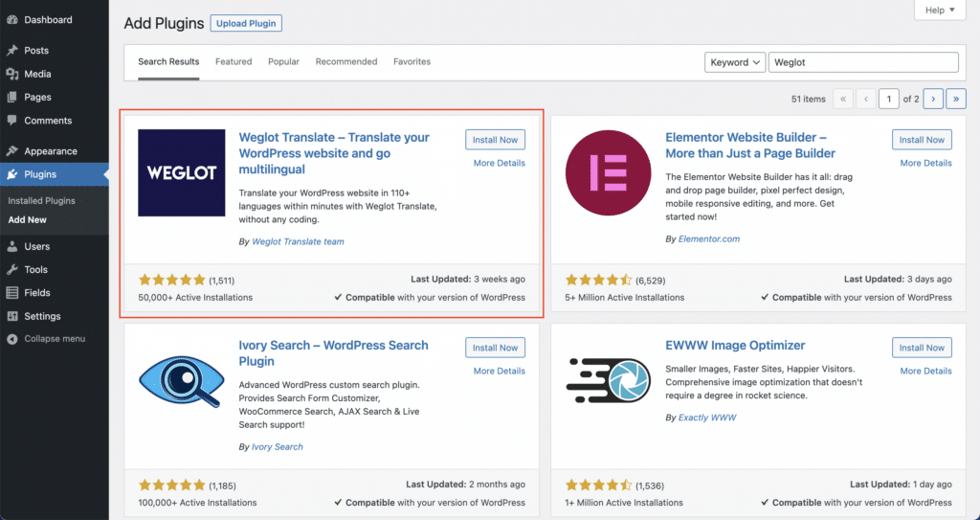This screenshot has width=980, height=520.
Task: Click the Tools wrench icon
Action: coord(11,270)
